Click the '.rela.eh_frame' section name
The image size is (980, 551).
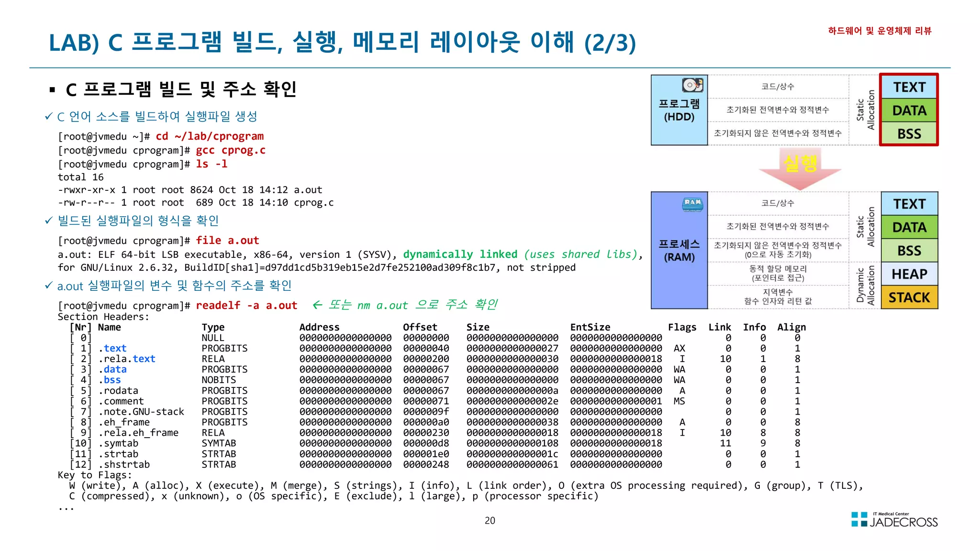point(138,432)
